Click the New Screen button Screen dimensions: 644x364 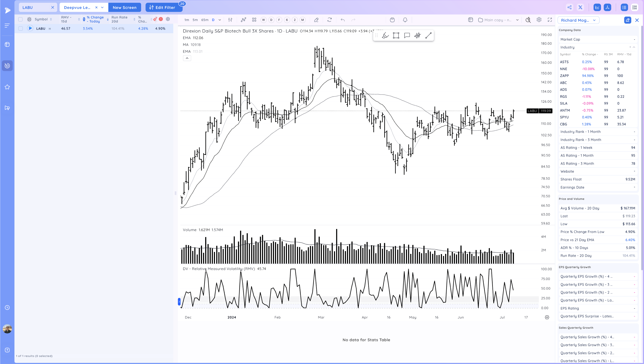(x=124, y=8)
